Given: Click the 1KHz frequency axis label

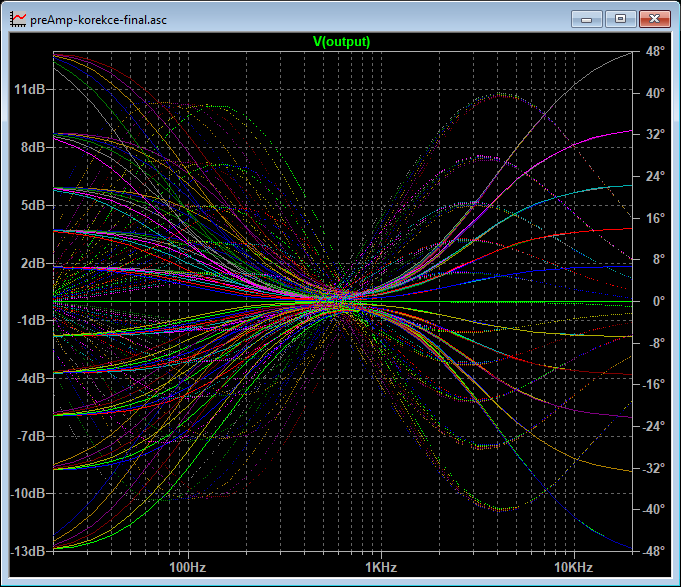Looking at the screenshot, I should pos(381,567).
